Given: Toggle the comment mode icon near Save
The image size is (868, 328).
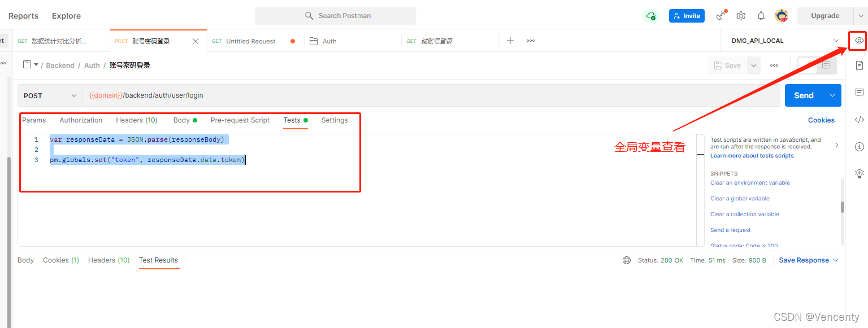Looking at the screenshot, I should click(826, 65).
